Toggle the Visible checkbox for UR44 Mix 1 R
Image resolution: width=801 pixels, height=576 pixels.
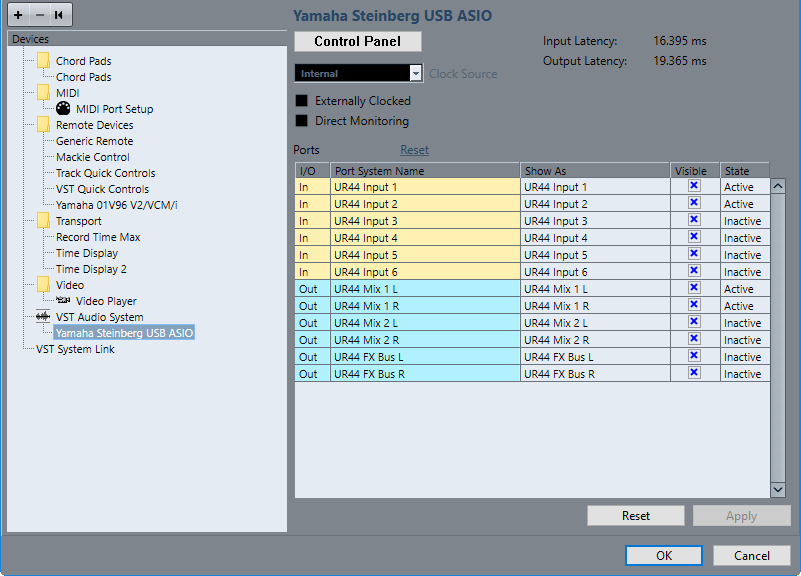point(694,305)
